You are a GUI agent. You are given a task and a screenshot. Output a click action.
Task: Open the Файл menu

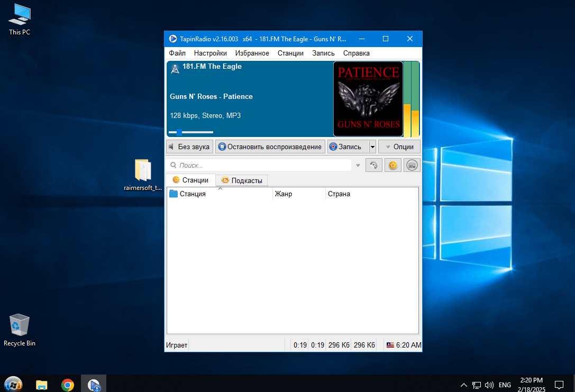177,53
